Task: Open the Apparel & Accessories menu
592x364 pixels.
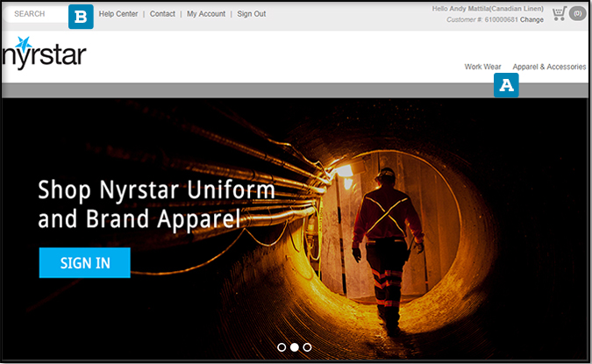Action: (x=549, y=67)
